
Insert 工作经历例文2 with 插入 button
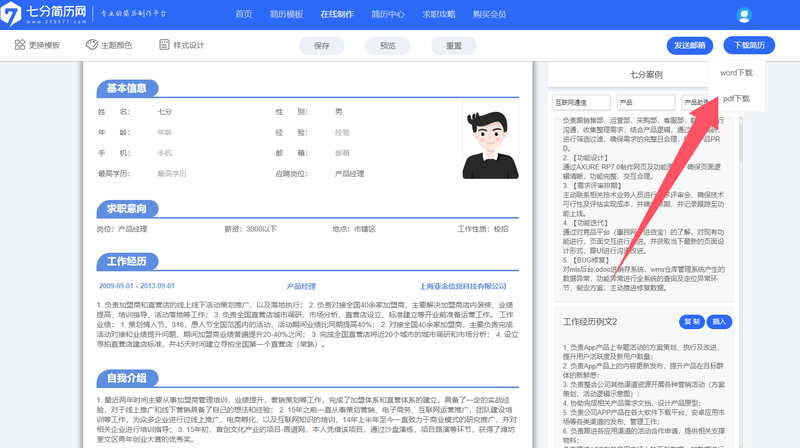pyautogui.click(x=719, y=321)
